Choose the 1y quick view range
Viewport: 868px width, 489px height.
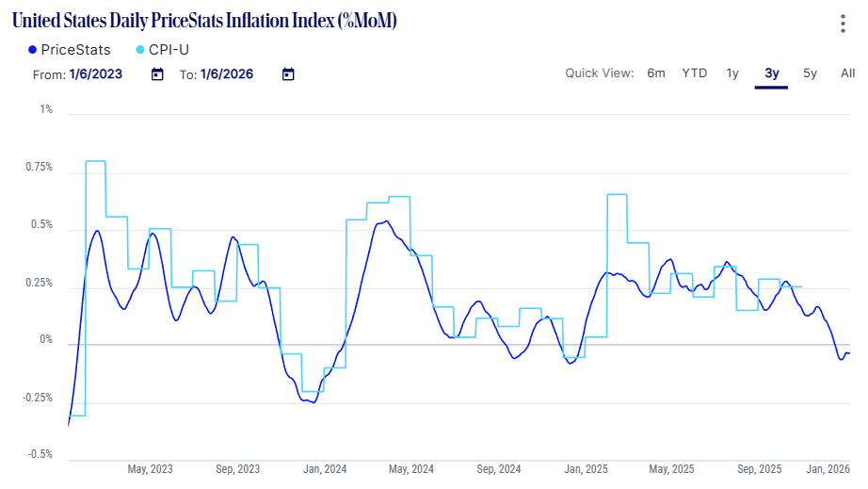point(732,73)
